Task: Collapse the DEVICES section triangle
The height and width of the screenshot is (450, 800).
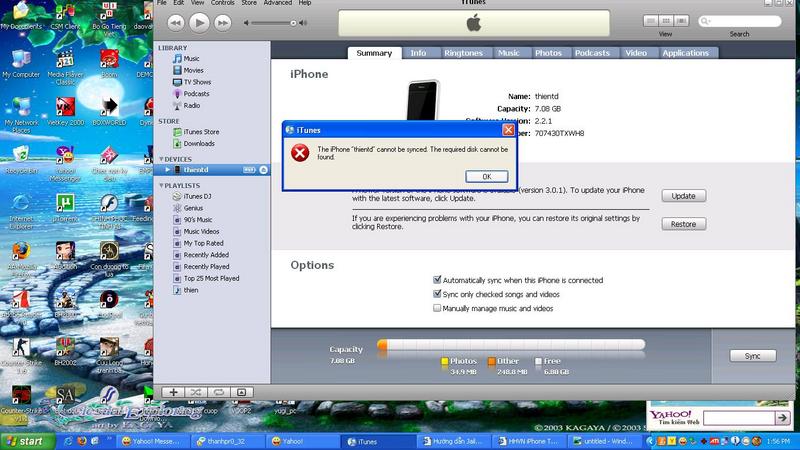Action: 161,158
